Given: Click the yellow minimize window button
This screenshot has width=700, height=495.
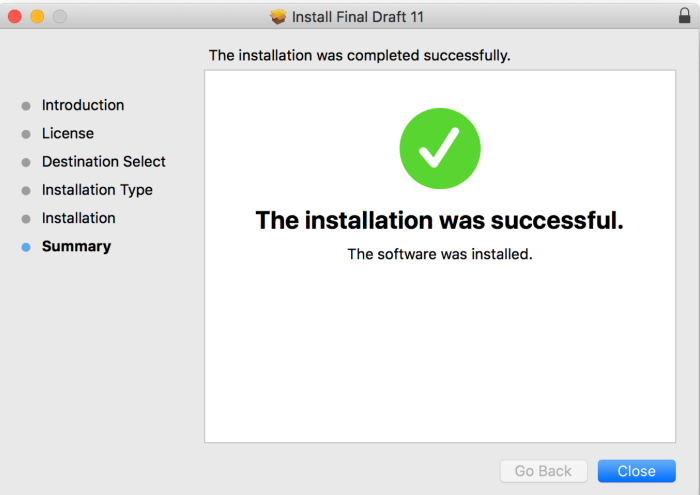Looking at the screenshot, I should [x=38, y=17].
